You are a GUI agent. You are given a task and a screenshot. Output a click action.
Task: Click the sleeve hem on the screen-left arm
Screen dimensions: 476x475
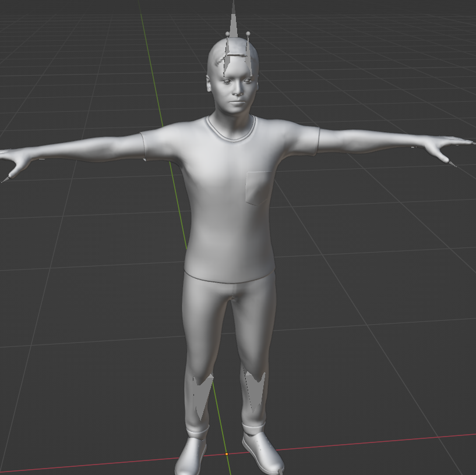click(x=143, y=146)
